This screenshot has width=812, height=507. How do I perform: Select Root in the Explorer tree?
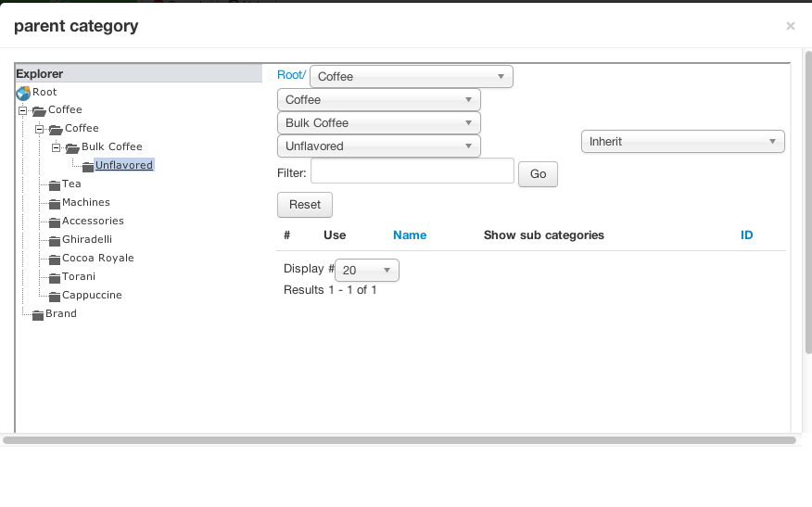pyautogui.click(x=44, y=92)
